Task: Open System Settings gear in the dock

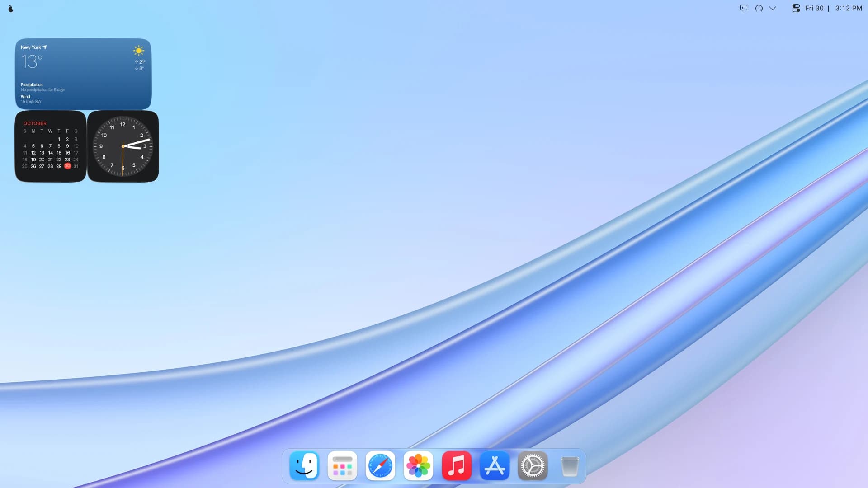Action: click(533, 465)
